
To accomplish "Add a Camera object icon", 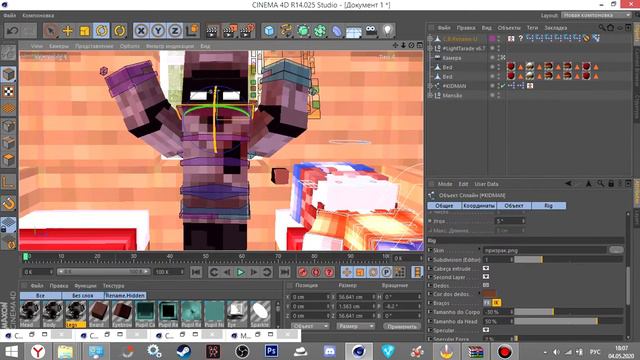I will (371, 31).
